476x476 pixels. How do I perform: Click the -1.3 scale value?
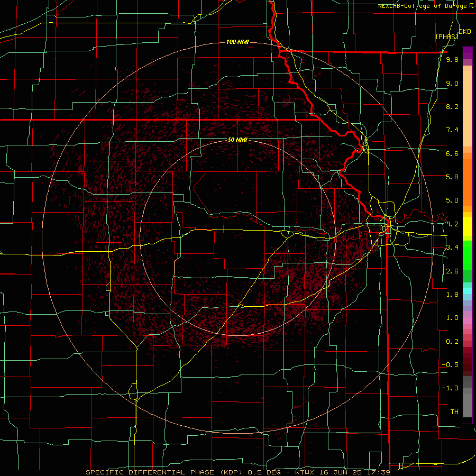pyautogui.click(x=450, y=388)
